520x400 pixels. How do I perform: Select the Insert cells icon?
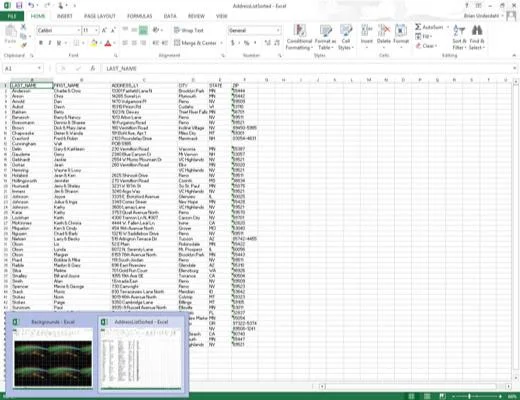(x=367, y=35)
